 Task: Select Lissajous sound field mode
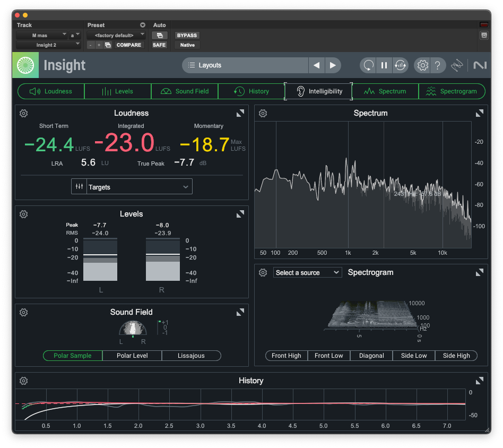click(x=191, y=356)
